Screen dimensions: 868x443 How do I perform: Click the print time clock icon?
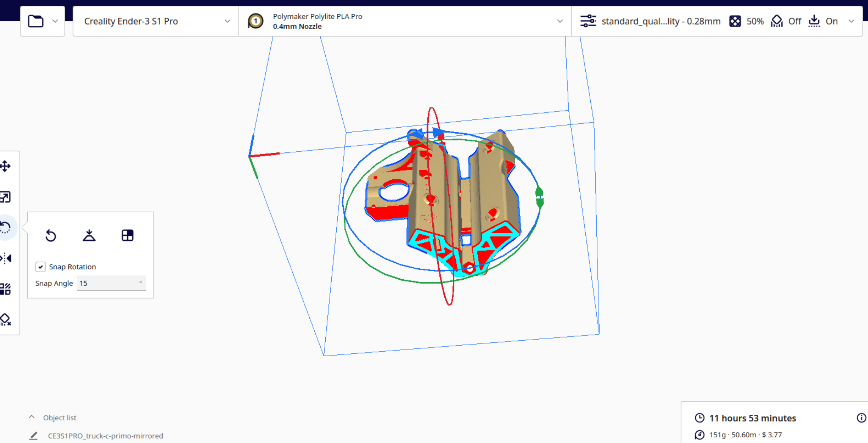click(x=700, y=418)
